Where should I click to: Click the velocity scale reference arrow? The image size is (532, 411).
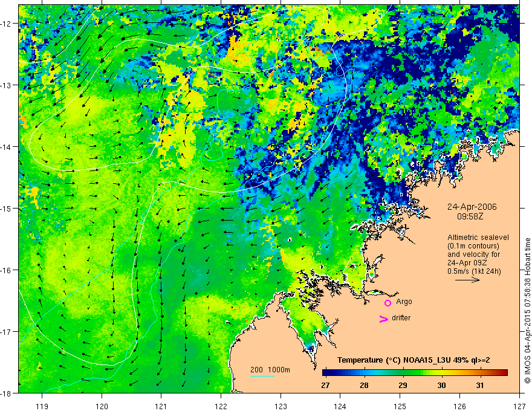(467, 280)
